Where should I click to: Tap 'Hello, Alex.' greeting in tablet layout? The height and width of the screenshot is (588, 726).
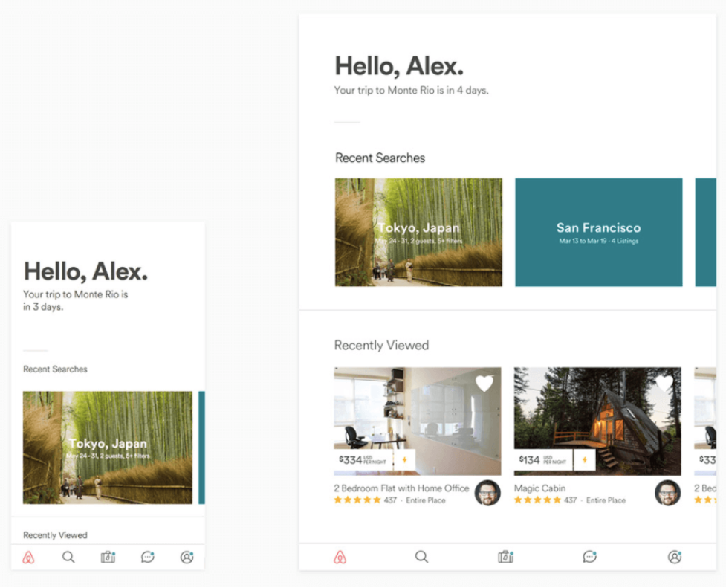[399, 66]
